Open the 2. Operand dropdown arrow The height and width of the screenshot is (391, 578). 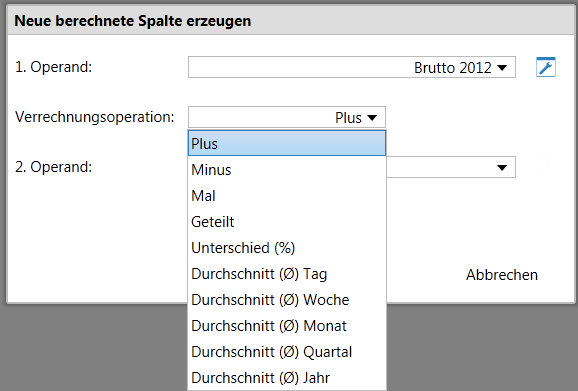(x=502, y=168)
